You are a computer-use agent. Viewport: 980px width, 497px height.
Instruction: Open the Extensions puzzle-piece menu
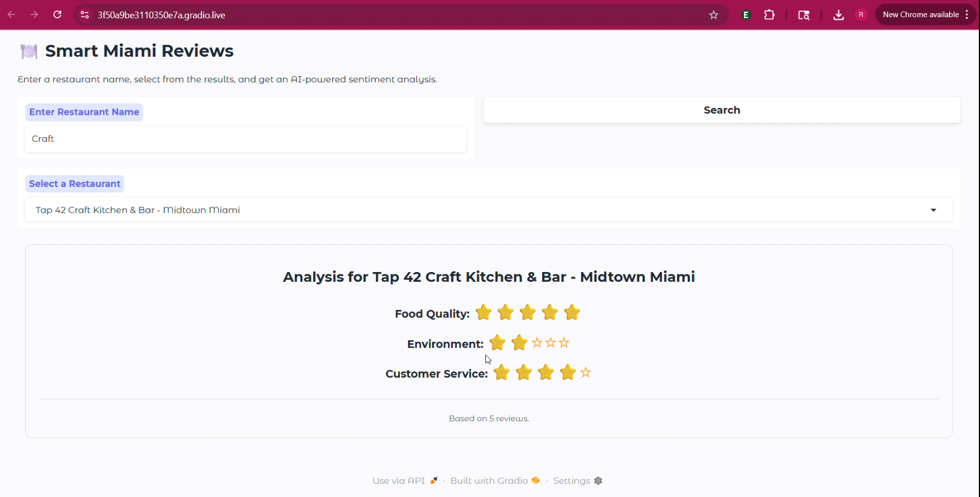click(x=770, y=15)
